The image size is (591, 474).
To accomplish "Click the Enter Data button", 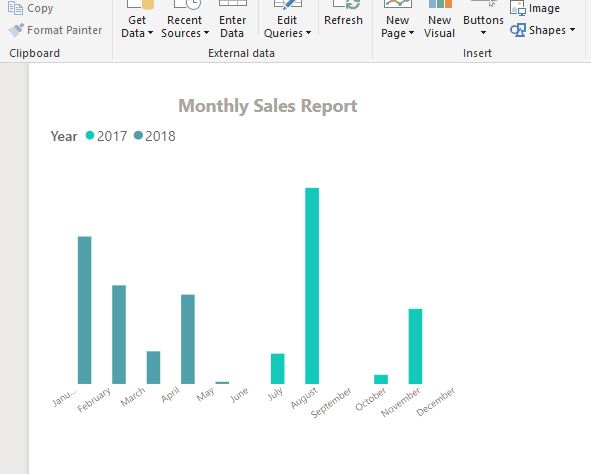I will pos(232,20).
